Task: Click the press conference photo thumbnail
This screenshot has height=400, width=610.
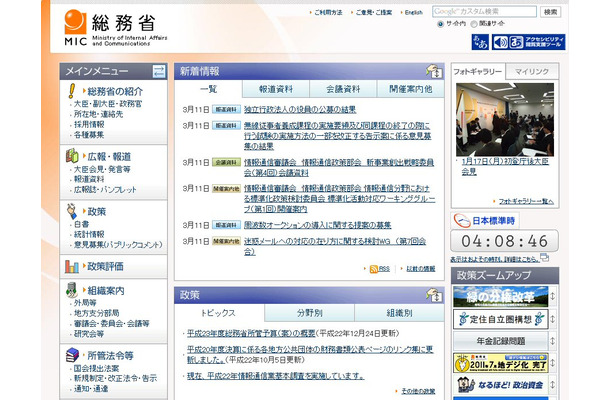Action: 505,119
